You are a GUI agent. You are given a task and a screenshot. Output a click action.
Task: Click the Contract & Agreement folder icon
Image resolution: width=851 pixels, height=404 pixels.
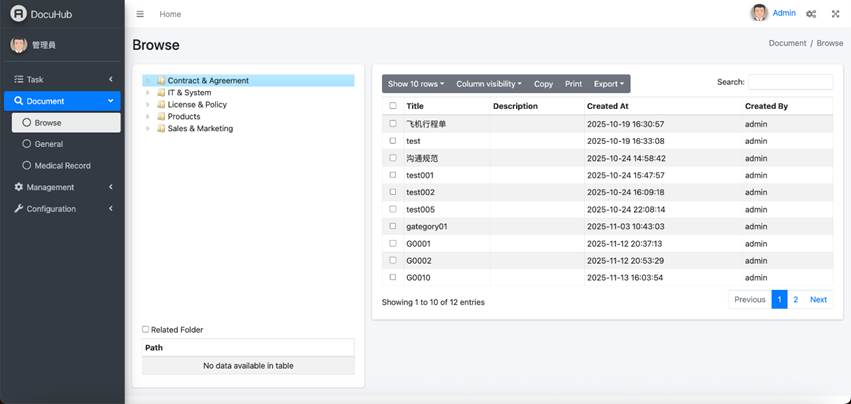pyautogui.click(x=161, y=80)
